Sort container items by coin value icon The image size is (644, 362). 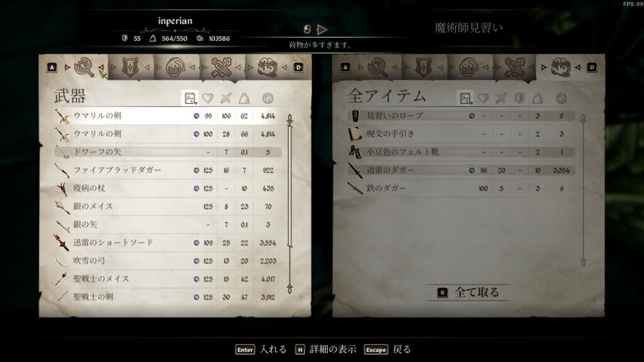[561, 98]
